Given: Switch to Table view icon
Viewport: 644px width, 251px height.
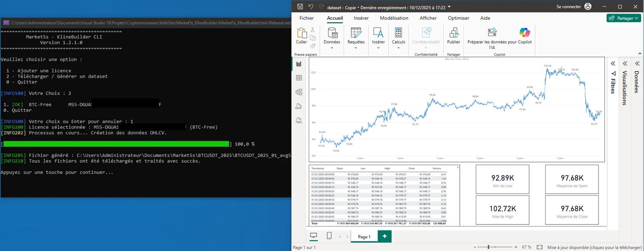Looking at the screenshot, I should click(x=299, y=78).
